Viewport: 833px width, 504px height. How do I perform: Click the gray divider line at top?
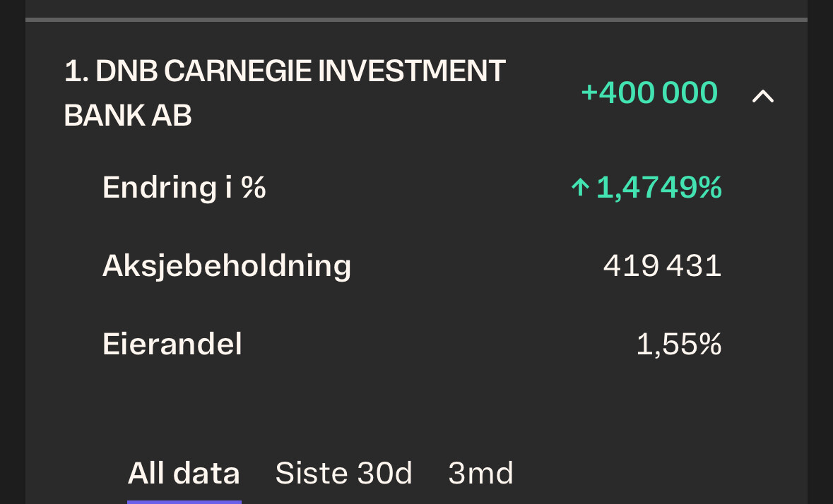tap(416, 20)
